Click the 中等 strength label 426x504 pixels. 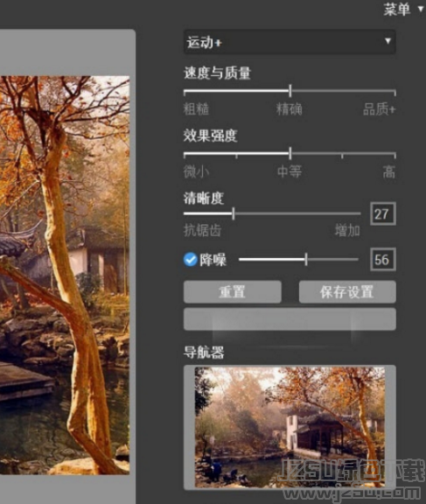coord(290,172)
